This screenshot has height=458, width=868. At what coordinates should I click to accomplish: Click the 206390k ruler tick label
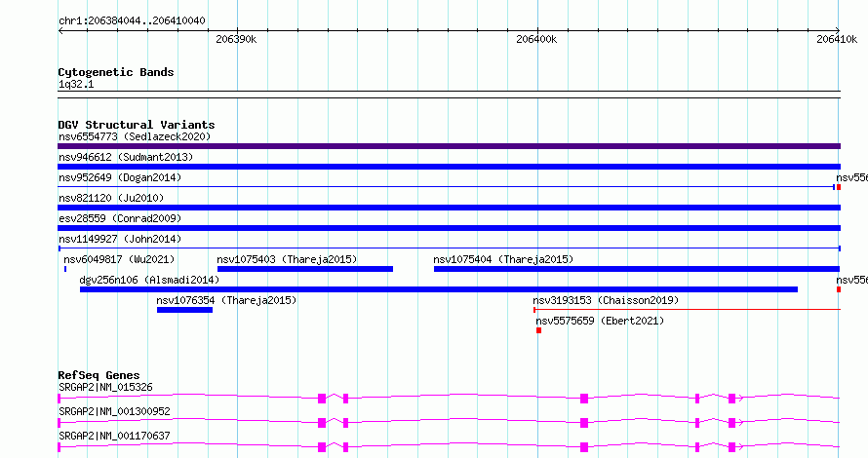click(x=236, y=39)
